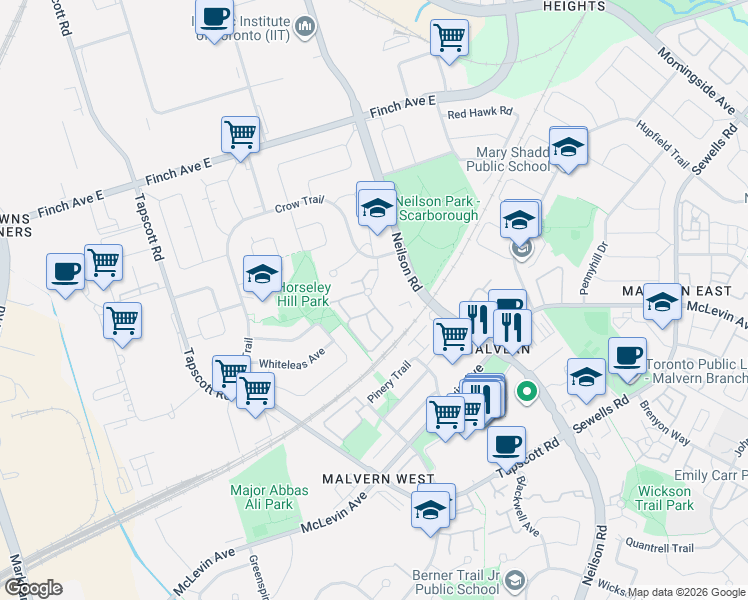The height and width of the screenshot is (600, 748).
Task: Select the cafe marker near Toronto Public Library Malvern
Action: point(628,357)
